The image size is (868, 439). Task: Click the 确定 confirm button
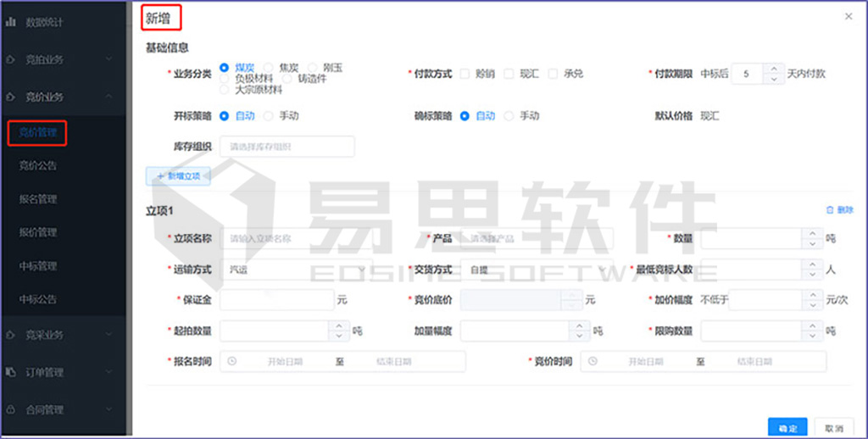(x=787, y=428)
